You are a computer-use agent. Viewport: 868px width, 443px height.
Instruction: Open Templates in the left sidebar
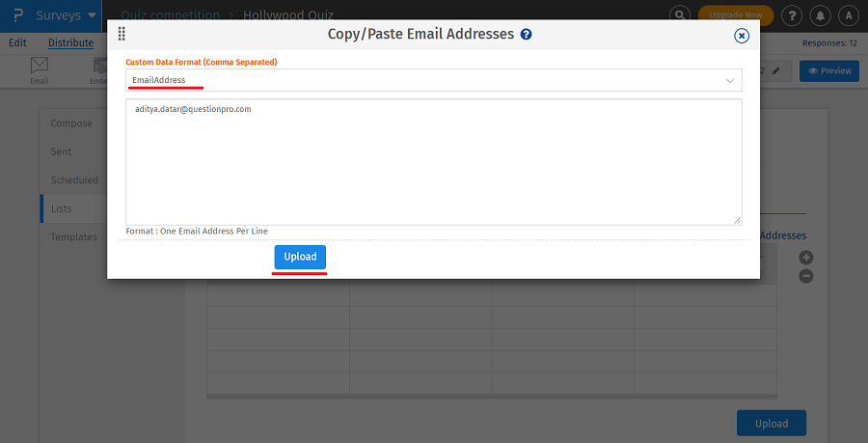[74, 236]
